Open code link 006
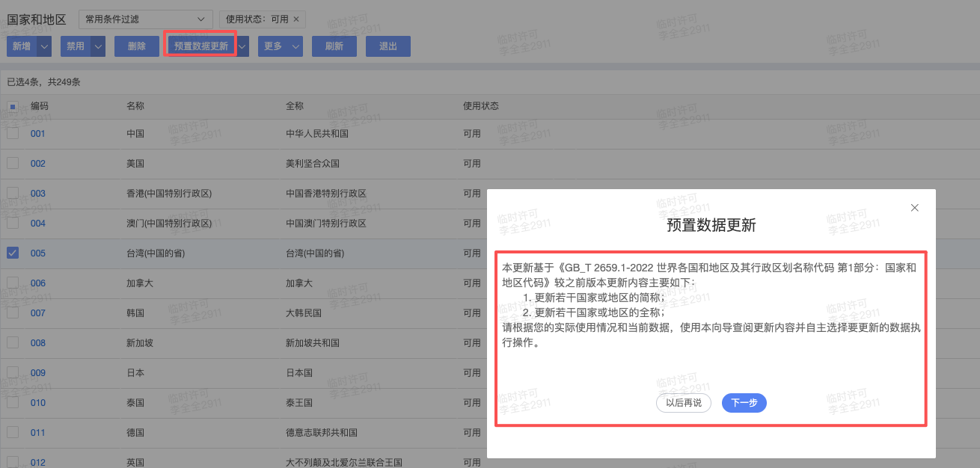 pyautogui.click(x=38, y=283)
